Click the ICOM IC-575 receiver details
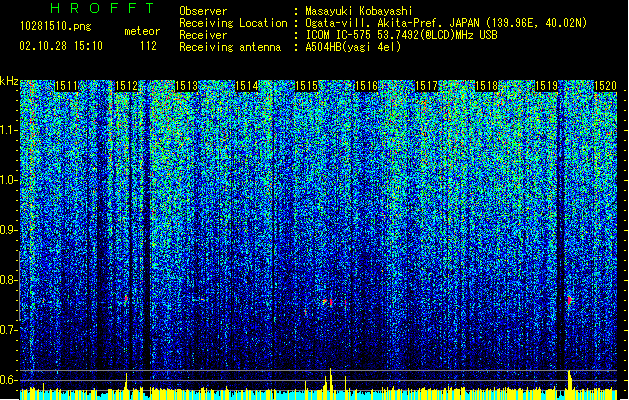 point(401,35)
